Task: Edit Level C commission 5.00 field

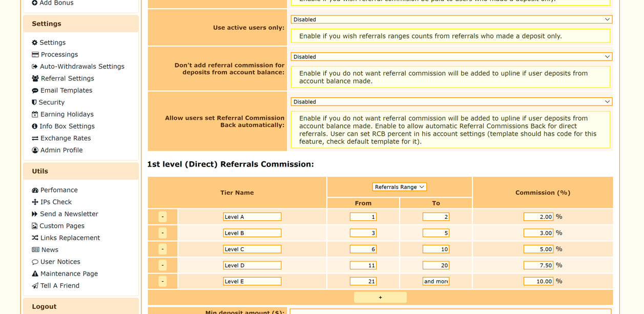Action: (538, 249)
